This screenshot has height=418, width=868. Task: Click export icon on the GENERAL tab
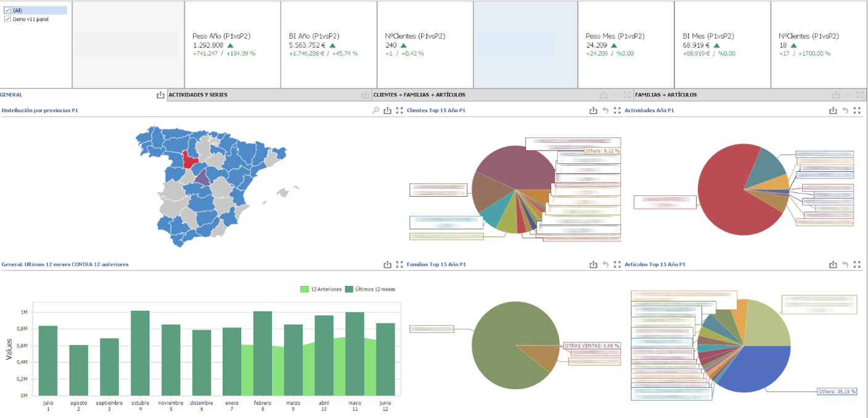click(160, 95)
